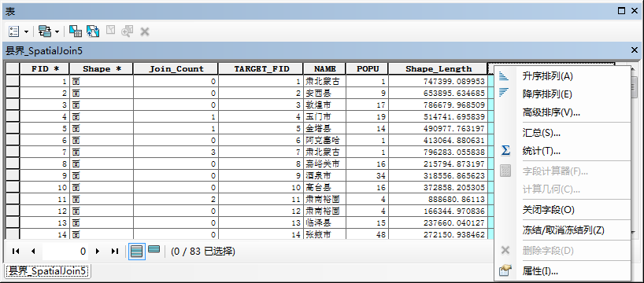Click the POPU column header

click(x=367, y=69)
